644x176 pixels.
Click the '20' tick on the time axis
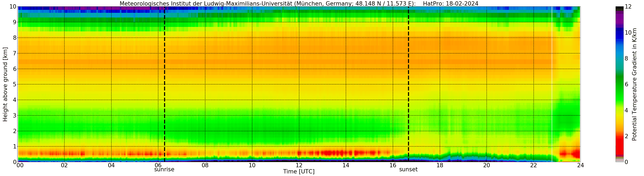coord(487,165)
